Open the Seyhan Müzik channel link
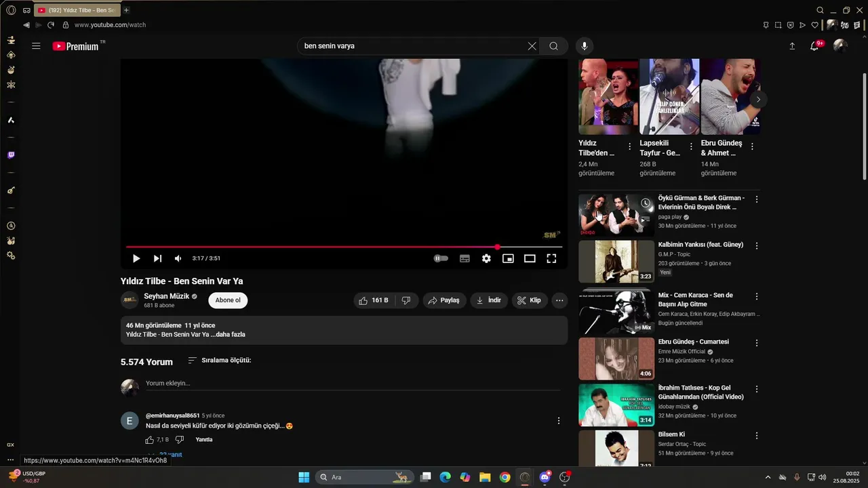868x488 pixels. 166,296
